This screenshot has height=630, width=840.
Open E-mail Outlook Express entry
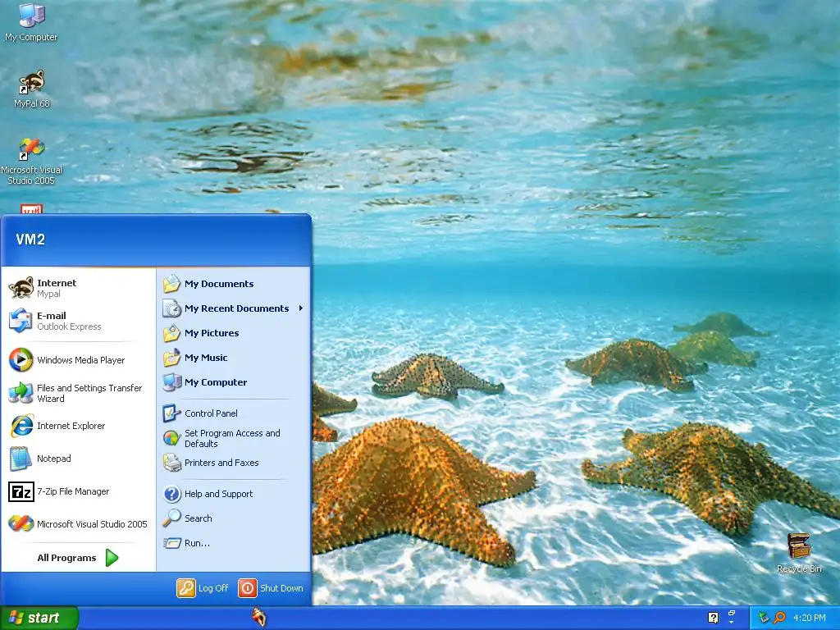pos(78,321)
